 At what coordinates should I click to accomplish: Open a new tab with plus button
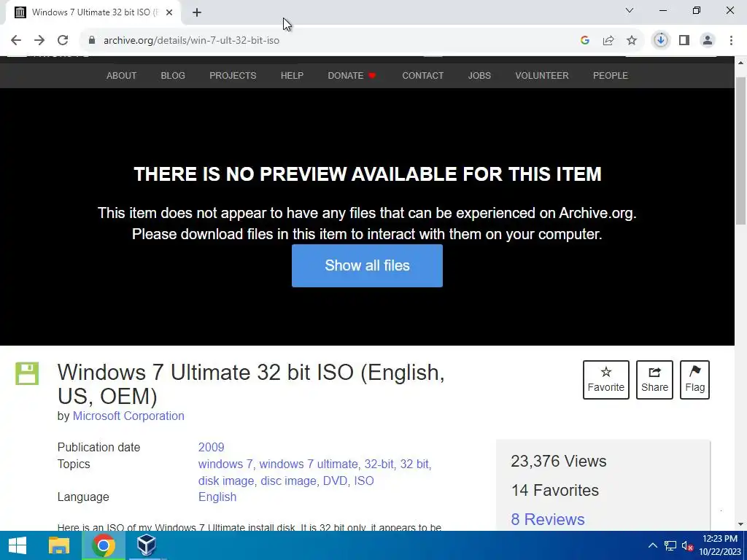[197, 13]
